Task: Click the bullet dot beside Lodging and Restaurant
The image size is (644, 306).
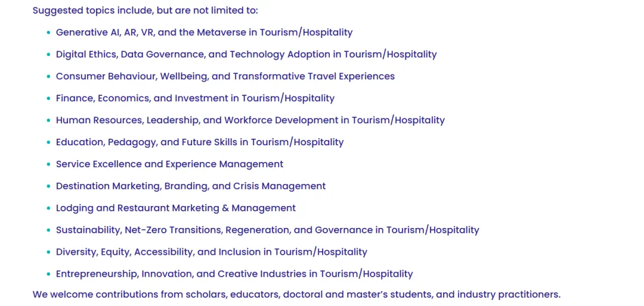Action: pyautogui.click(x=48, y=208)
